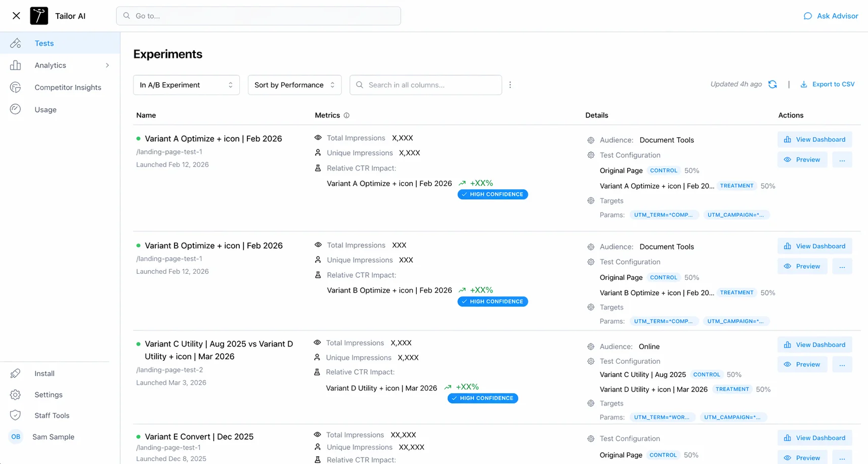The height and width of the screenshot is (464, 868).
Task: Close the sidebar with the X icon
Action: [x=16, y=16]
